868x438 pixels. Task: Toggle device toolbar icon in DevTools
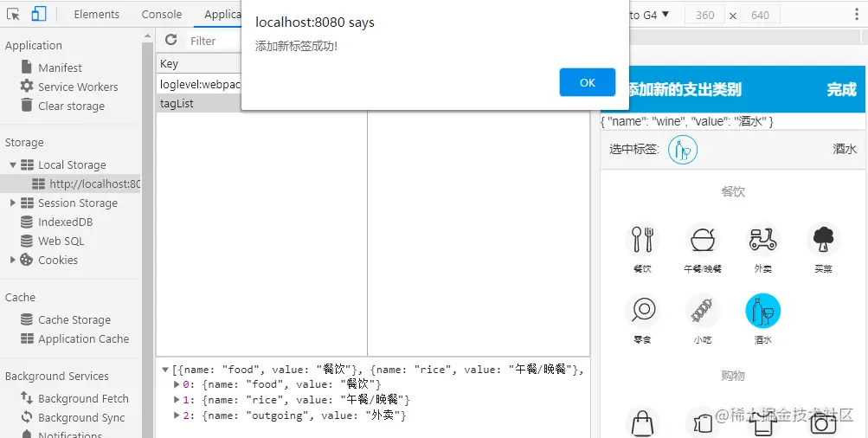(38, 15)
